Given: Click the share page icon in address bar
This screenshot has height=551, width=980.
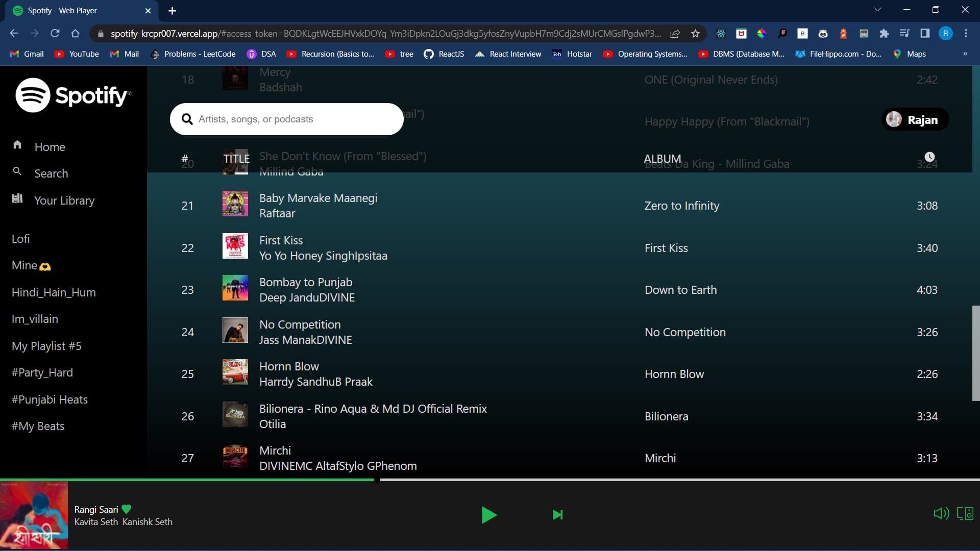Looking at the screenshot, I should [675, 34].
